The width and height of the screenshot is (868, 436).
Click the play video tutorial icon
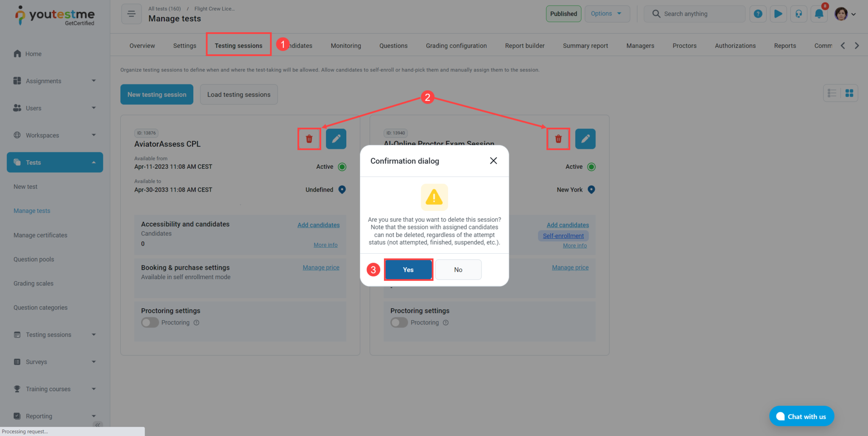coord(778,14)
